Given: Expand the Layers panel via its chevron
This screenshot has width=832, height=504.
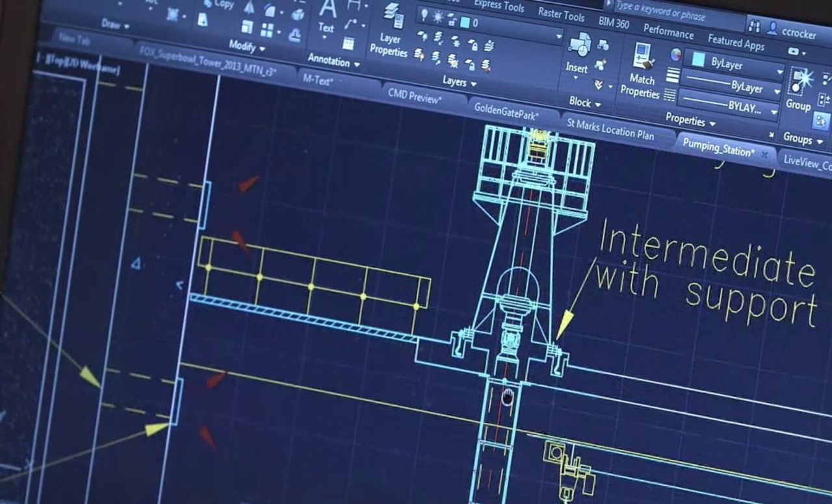Looking at the screenshot, I should click(x=473, y=82).
